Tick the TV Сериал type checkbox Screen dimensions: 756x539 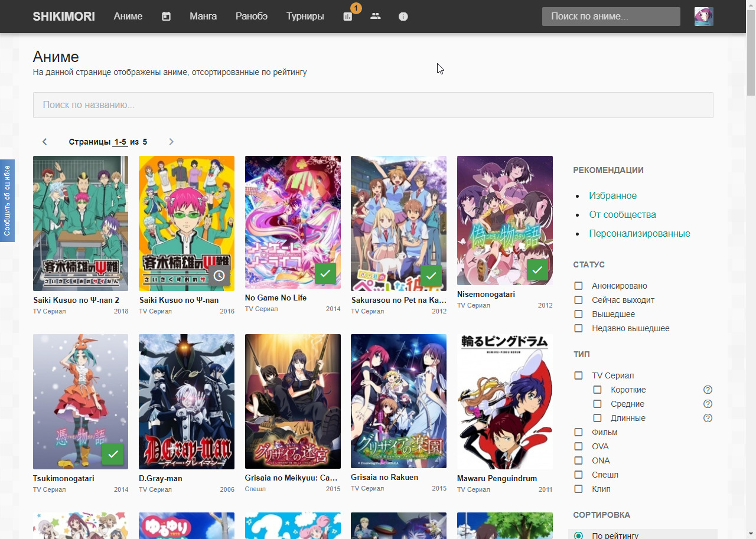579,375
